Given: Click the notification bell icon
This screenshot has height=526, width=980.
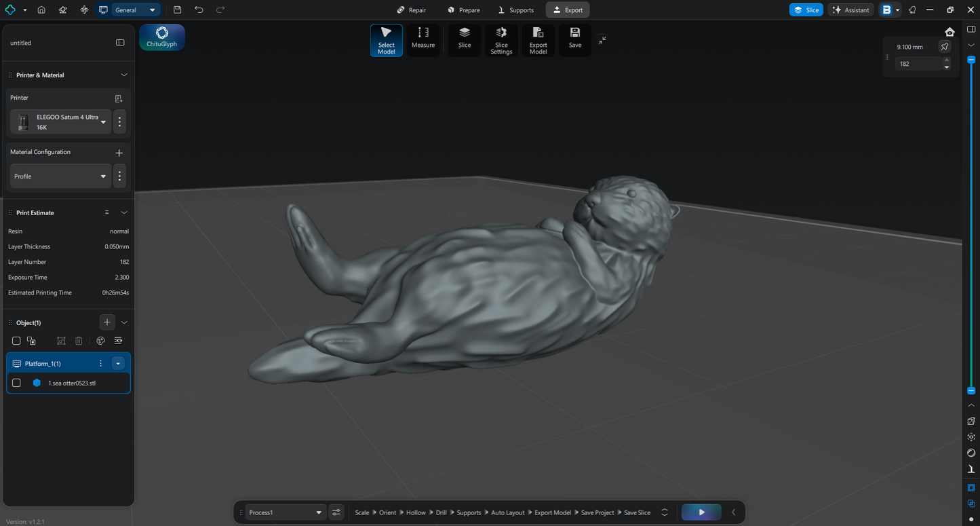Looking at the screenshot, I should tap(912, 10).
